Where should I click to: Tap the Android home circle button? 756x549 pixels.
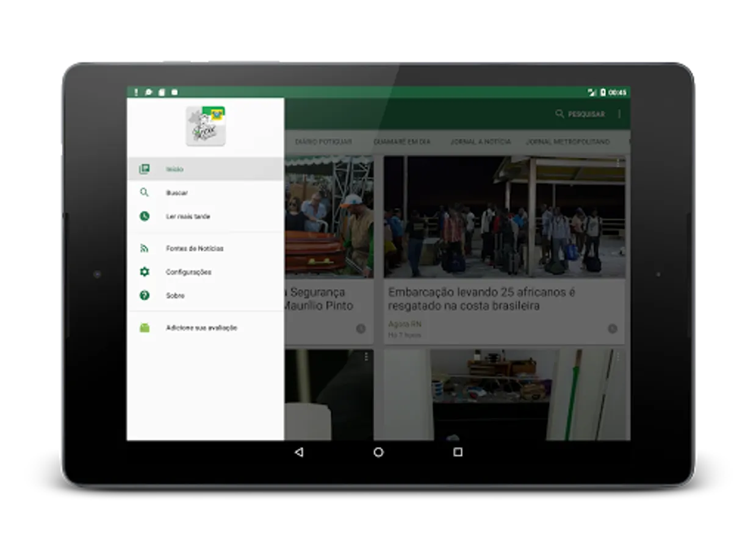point(378,452)
